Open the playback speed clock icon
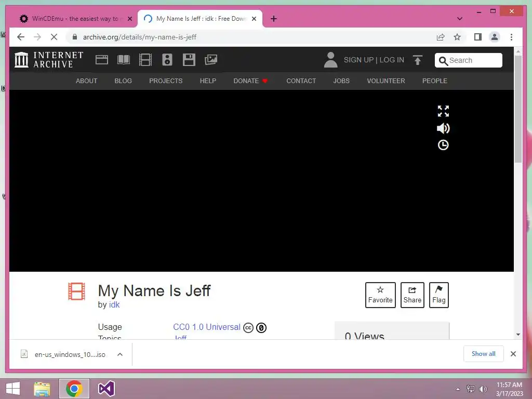532x399 pixels. (x=443, y=145)
